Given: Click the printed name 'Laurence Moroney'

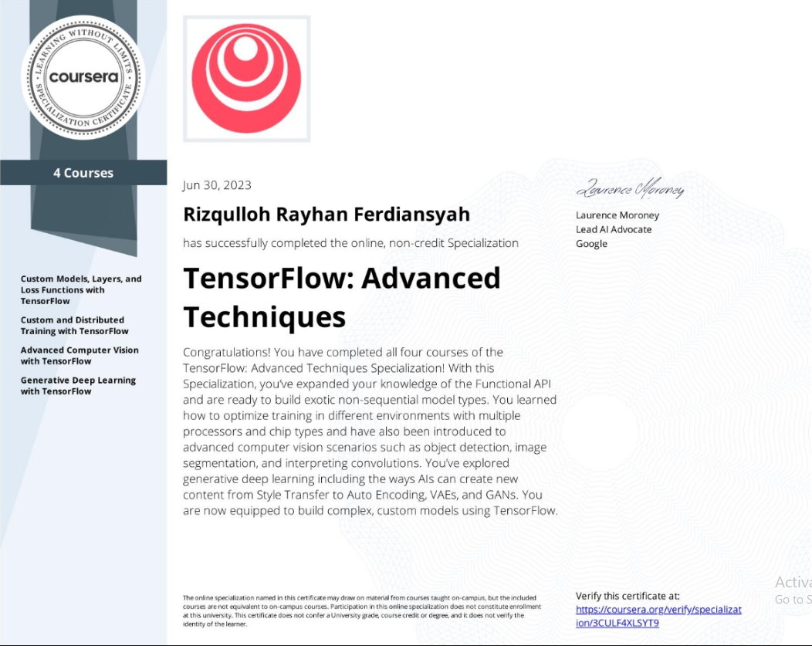Looking at the screenshot, I should click(617, 215).
